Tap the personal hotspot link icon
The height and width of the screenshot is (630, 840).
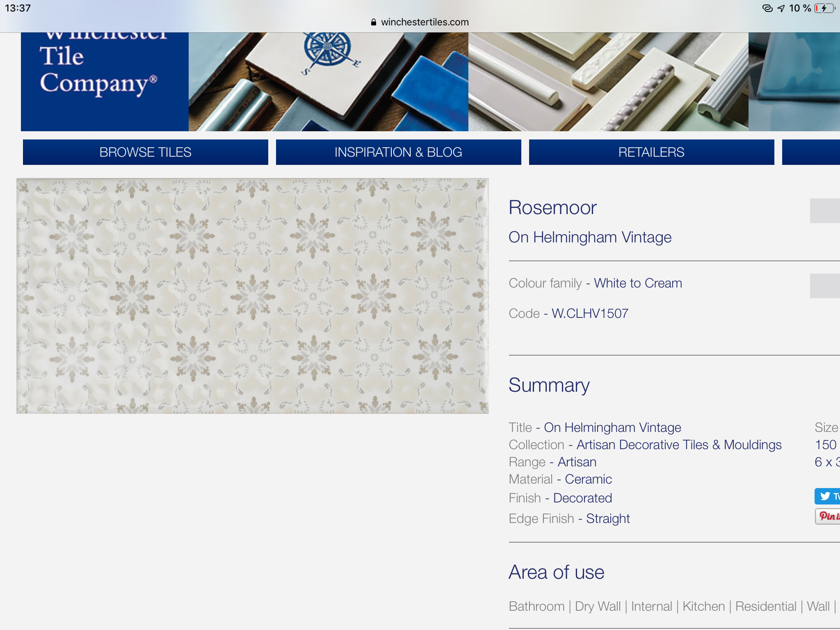click(767, 8)
